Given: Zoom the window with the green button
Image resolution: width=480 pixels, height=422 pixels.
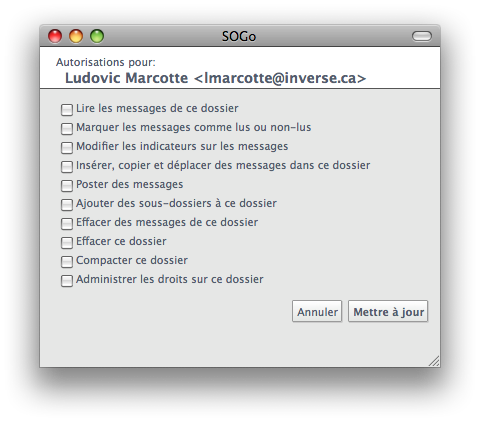Looking at the screenshot, I should [x=97, y=36].
